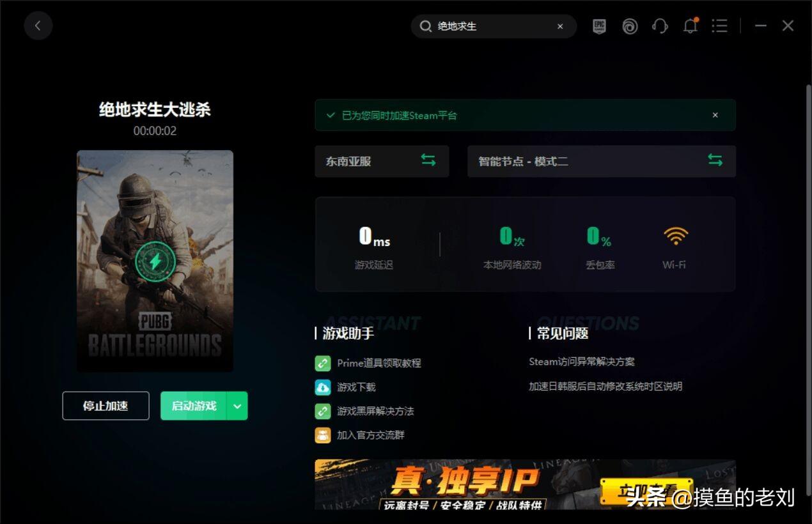
Task: Expand the 启动游戏 dropdown arrow
Action: click(x=237, y=406)
